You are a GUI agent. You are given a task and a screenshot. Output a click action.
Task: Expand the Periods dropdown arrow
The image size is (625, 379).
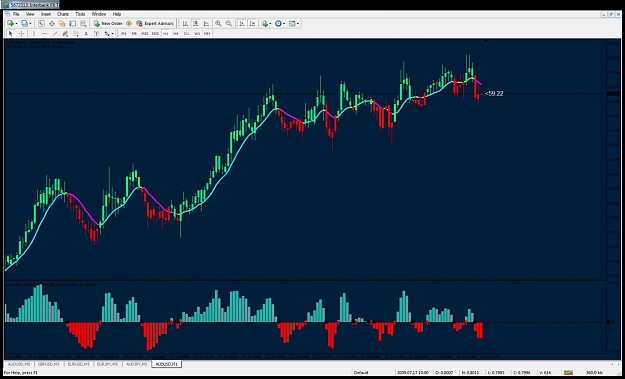point(284,24)
